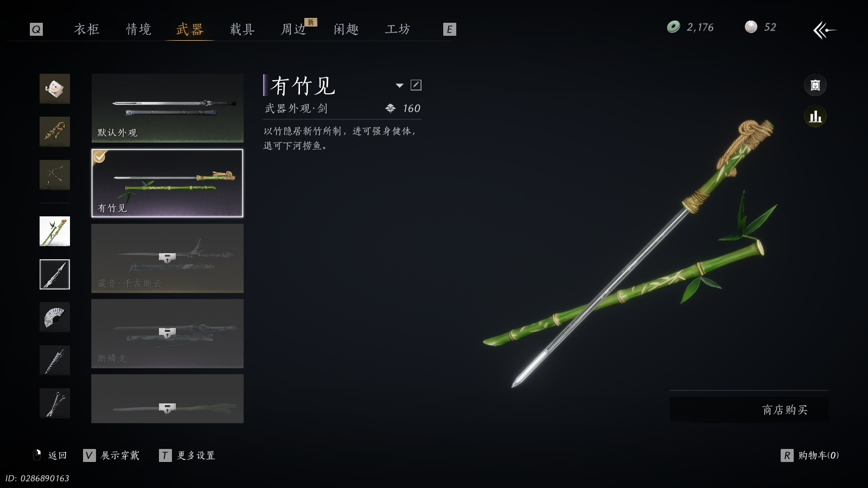Image resolution: width=868 pixels, height=488 pixels.
Task: Choose the rope dart weapon category icon
Action: (x=55, y=132)
